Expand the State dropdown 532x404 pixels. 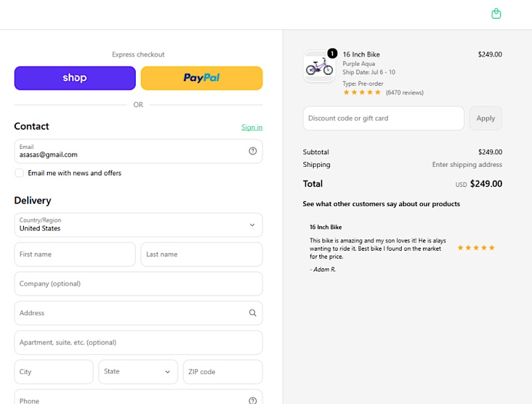(x=138, y=372)
